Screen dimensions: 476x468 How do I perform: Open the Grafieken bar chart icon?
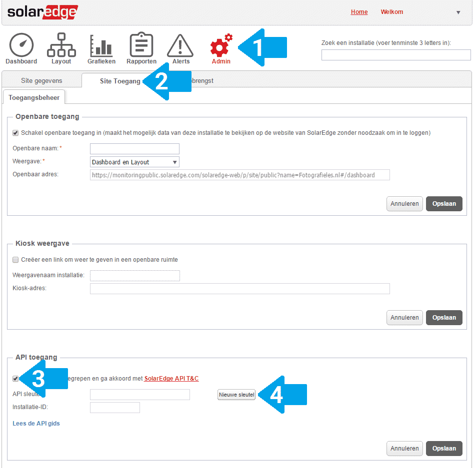pos(101,45)
